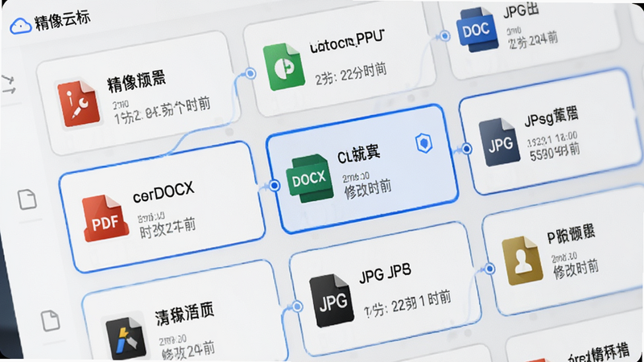The width and height of the screenshot is (644, 362).
Task: Click the arrows icon in the left sidebar
Action: tap(9, 84)
